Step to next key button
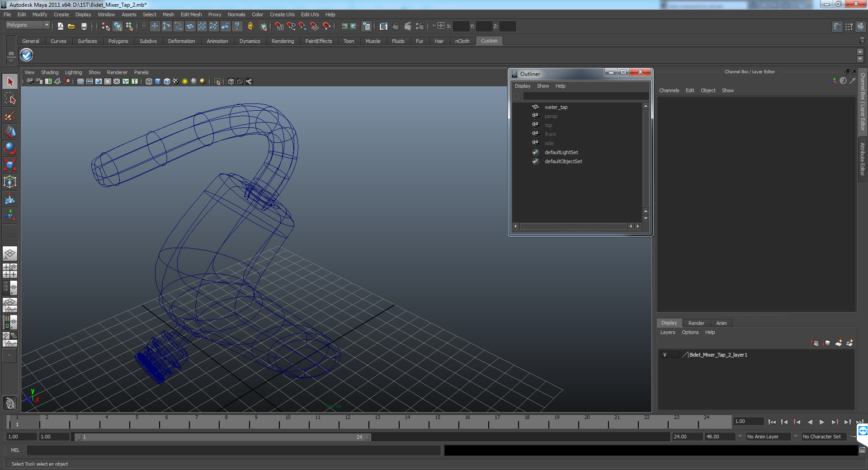Image resolution: width=868 pixels, height=470 pixels. tap(835, 422)
